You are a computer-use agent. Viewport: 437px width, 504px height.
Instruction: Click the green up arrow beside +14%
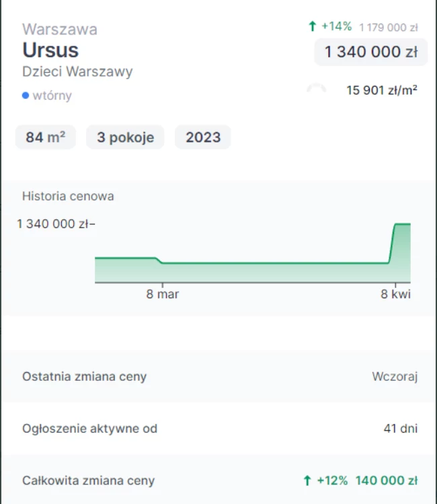point(312,27)
